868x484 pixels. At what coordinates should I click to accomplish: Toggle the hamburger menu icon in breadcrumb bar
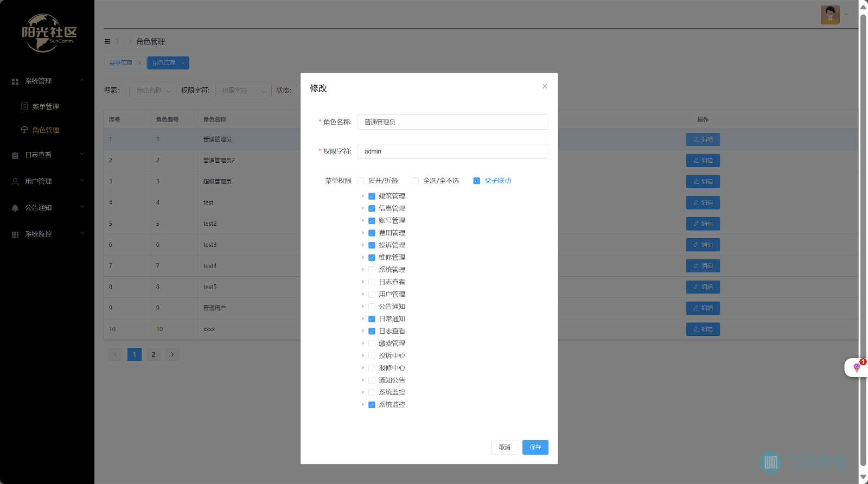(x=107, y=41)
